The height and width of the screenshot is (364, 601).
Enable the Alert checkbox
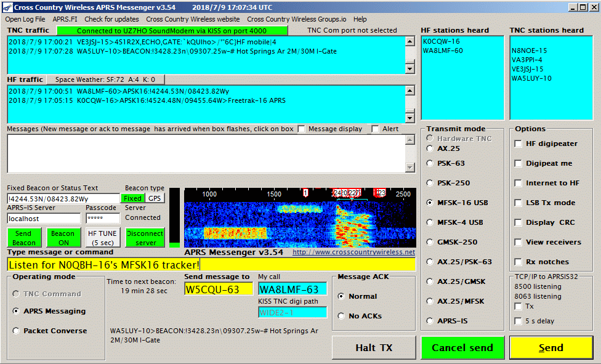375,129
